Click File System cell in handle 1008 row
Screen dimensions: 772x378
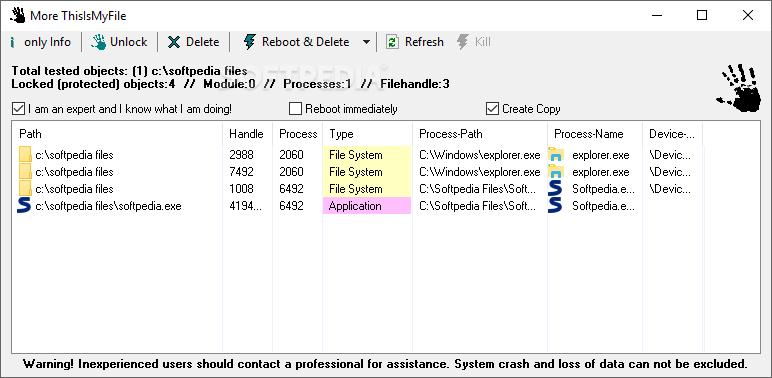[367, 189]
